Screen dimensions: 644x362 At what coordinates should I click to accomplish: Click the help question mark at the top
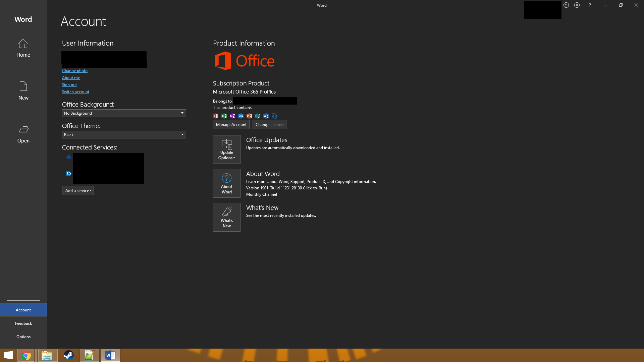[590, 5]
